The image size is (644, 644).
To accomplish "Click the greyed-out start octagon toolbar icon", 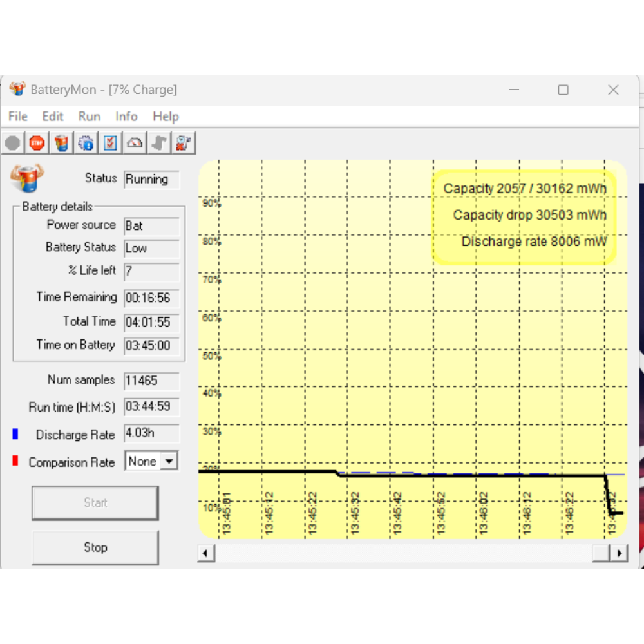I will [13, 143].
